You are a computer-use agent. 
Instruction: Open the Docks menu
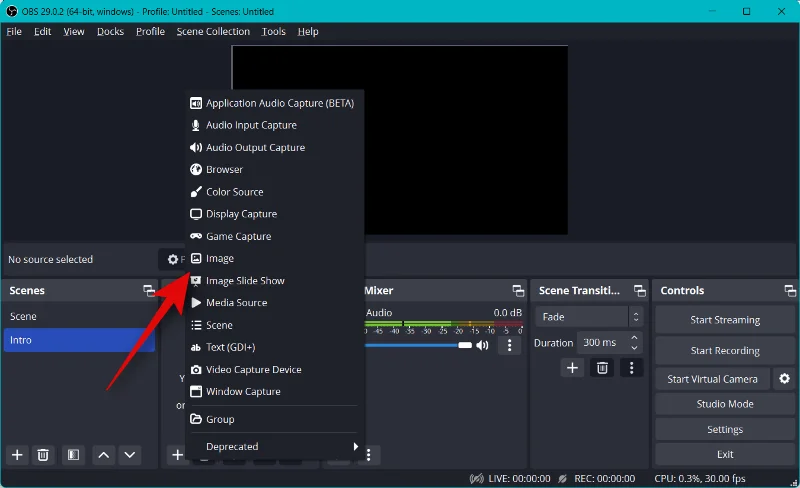click(x=110, y=31)
